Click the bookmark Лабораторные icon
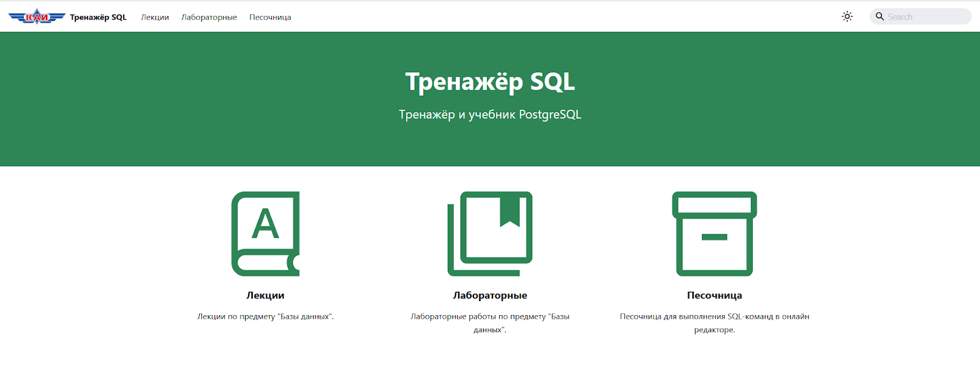The image size is (980, 385). click(x=490, y=234)
